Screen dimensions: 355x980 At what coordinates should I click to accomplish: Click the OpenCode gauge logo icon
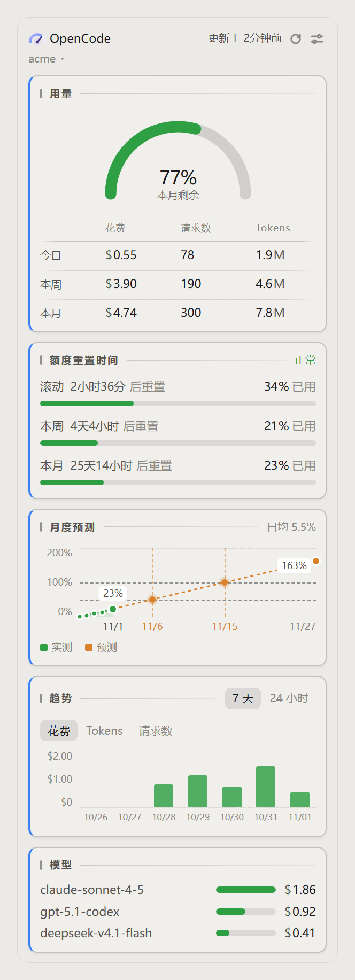(x=36, y=38)
